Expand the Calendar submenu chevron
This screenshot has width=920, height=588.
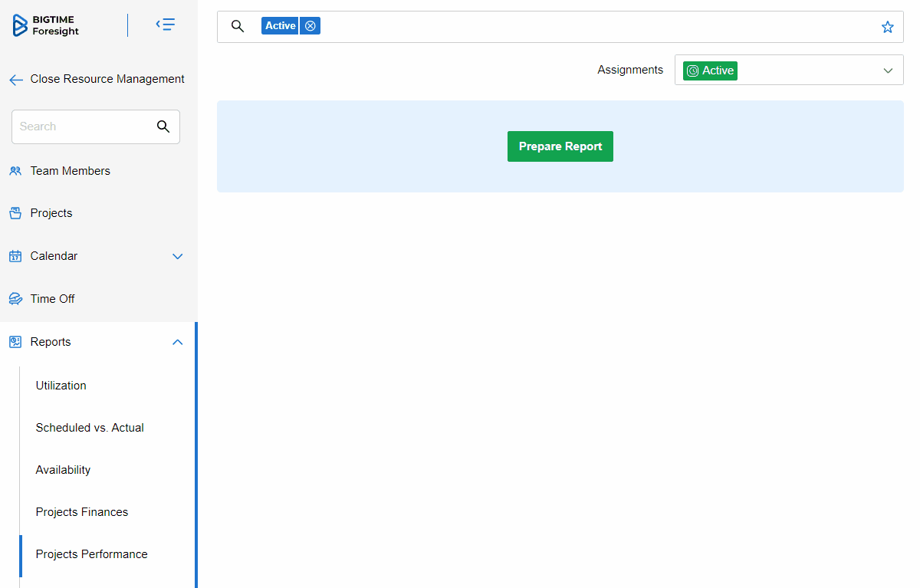178,256
